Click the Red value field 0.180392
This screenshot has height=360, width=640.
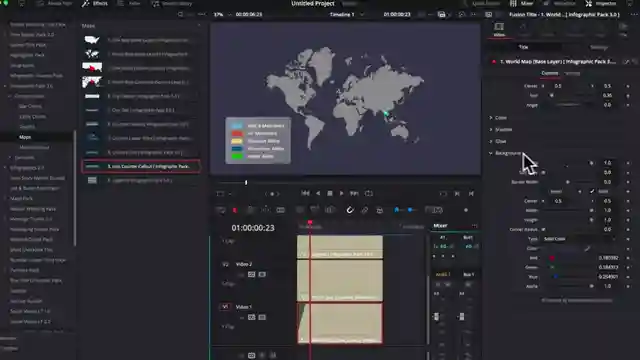(x=608, y=258)
